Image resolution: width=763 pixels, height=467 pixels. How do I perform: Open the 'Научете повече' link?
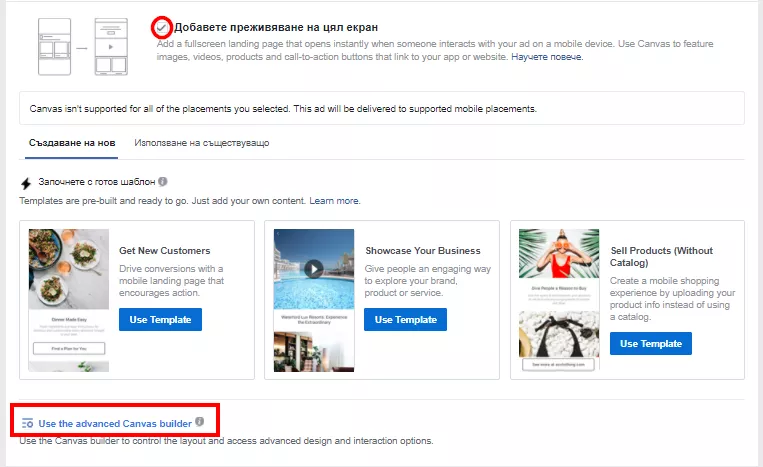tap(546, 57)
